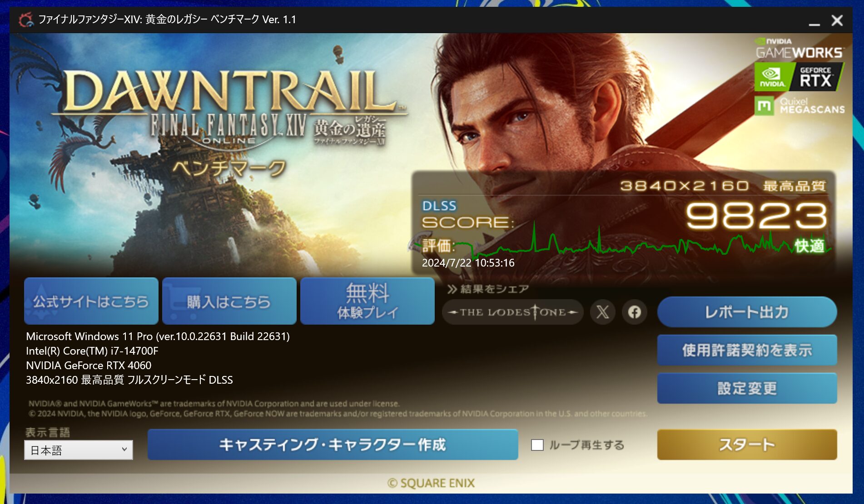Screen dimensions: 864x504
Task: Show license via 使用許諾契約を表示 button
Action: pyautogui.click(x=747, y=350)
